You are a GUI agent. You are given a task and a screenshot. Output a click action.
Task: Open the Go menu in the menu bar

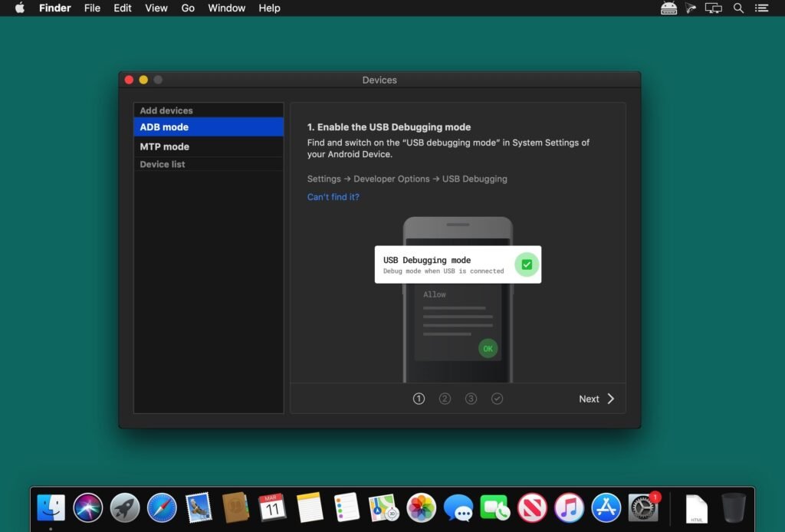coord(188,8)
